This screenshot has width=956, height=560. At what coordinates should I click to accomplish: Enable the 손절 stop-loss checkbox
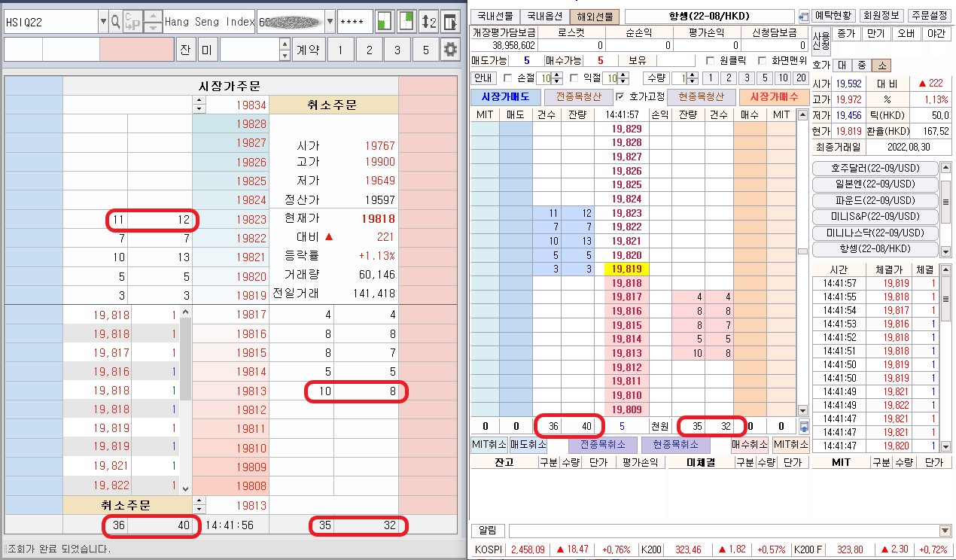point(507,78)
